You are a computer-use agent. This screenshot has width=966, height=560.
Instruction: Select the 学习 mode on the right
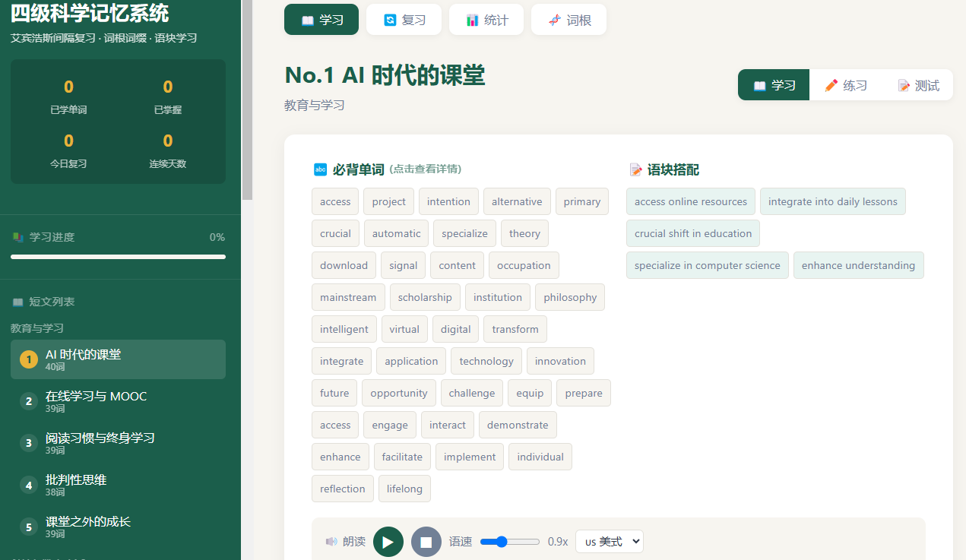click(774, 85)
